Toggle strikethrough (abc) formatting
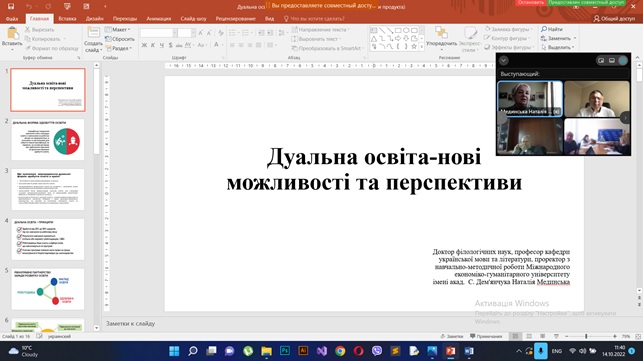The image size is (643, 361). pyautogui.click(x=179, y=45)
